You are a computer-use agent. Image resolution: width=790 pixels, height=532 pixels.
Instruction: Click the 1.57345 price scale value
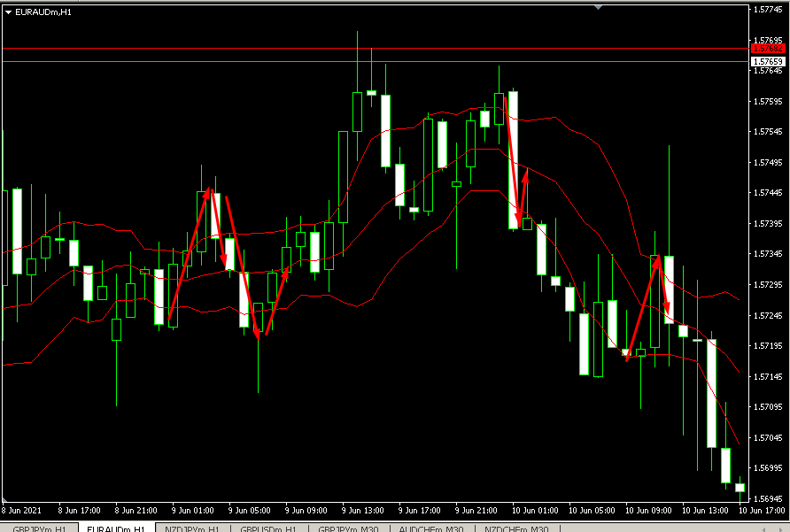(769, 253)
